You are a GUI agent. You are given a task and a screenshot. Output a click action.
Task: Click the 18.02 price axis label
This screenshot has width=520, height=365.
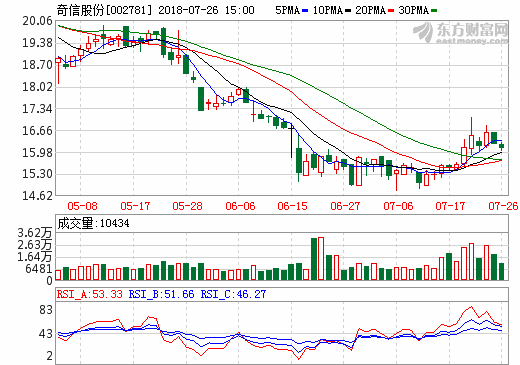[38, 87]
